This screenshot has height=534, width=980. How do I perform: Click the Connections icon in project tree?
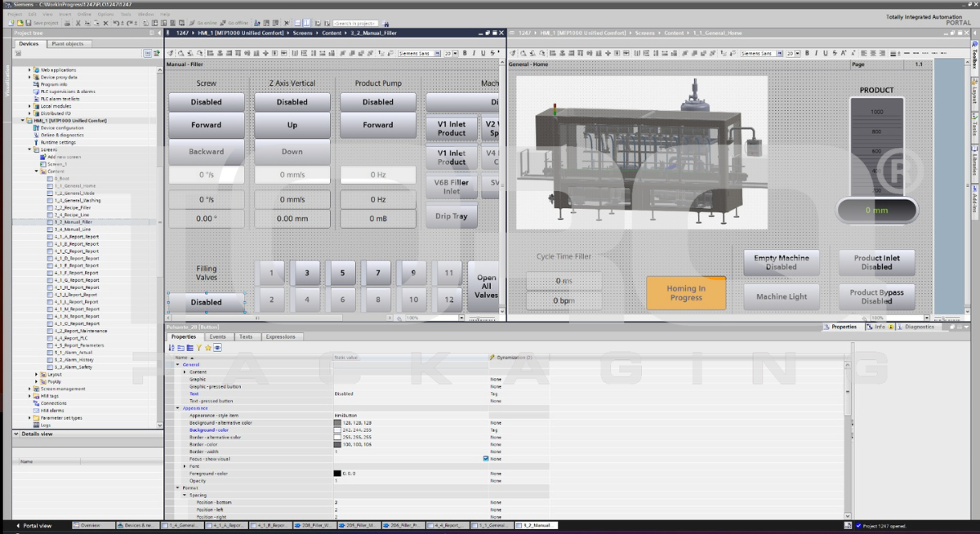tap(36, 403)
